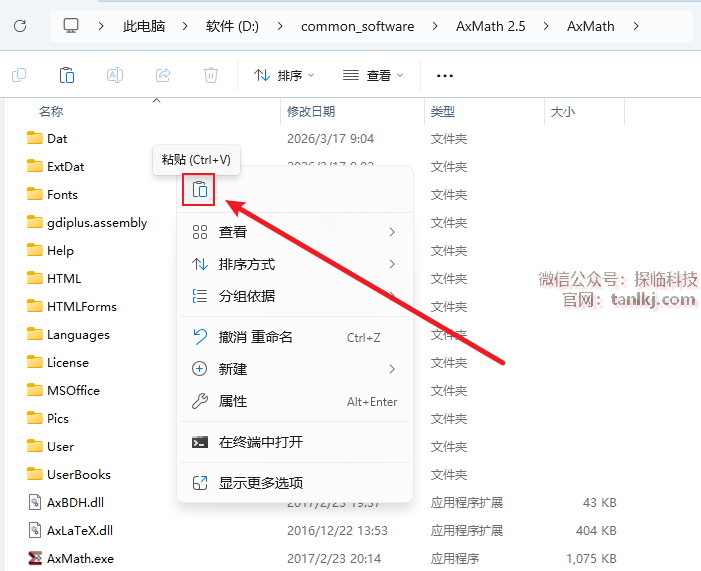Click the AxLaTeX.dll file icon
This screenshot has height=571, width=701.
pyautogui.click(x=35, y=530)
